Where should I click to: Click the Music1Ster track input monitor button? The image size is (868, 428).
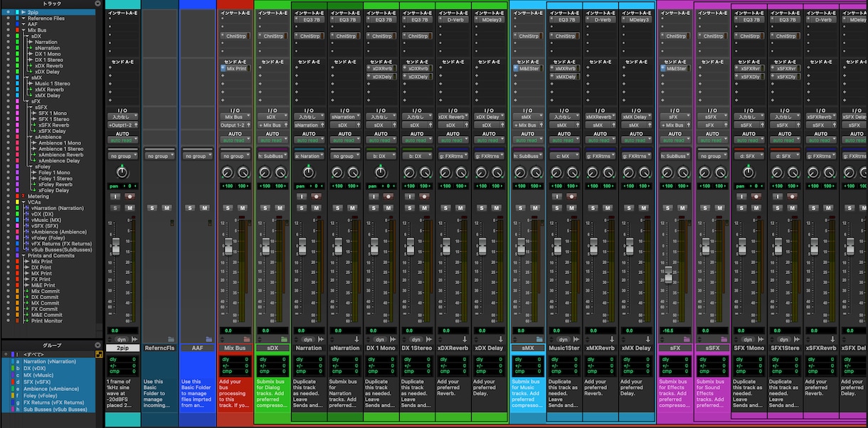(556, 197)
